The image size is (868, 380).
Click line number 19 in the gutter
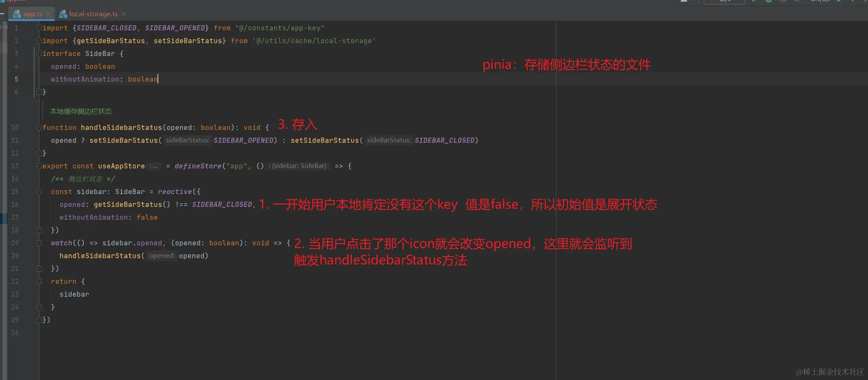pos(15,243)
